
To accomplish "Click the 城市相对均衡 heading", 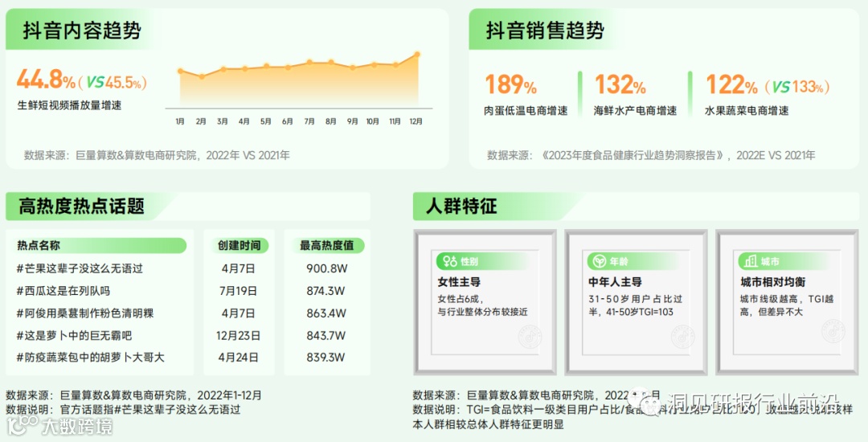I will [x=773, y=282].
